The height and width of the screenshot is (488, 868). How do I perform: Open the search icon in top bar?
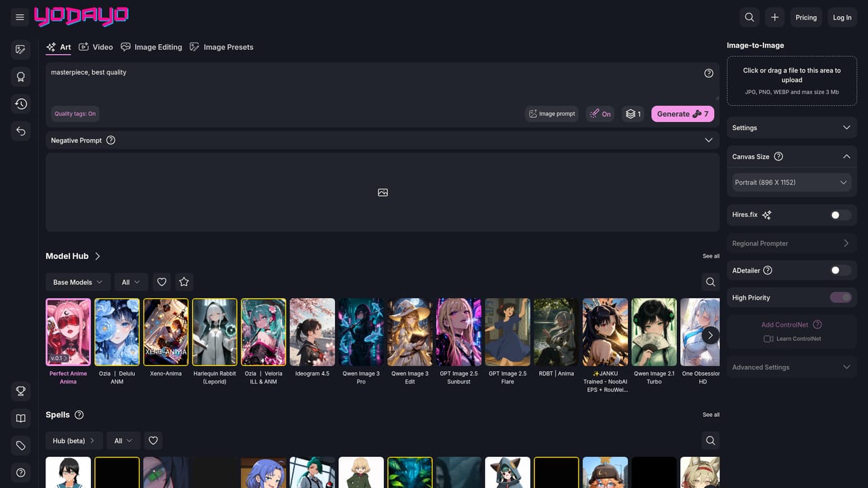pos(749,17)
